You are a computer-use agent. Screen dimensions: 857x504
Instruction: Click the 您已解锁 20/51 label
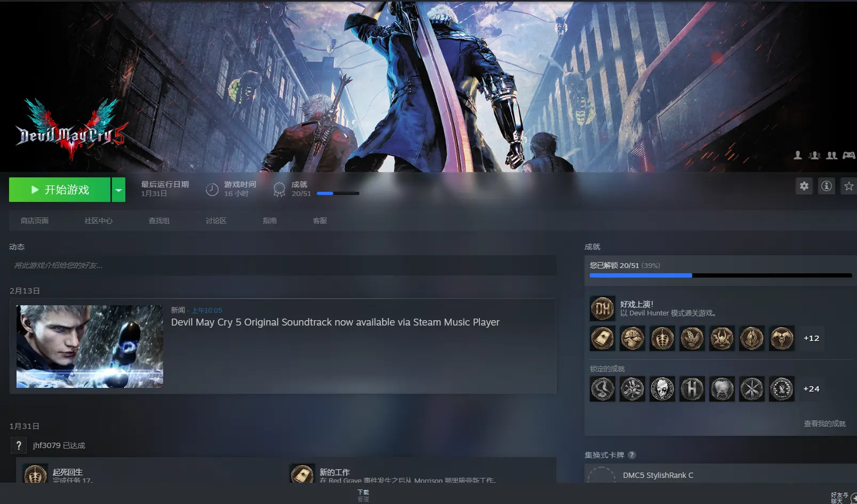pos(614,265)
